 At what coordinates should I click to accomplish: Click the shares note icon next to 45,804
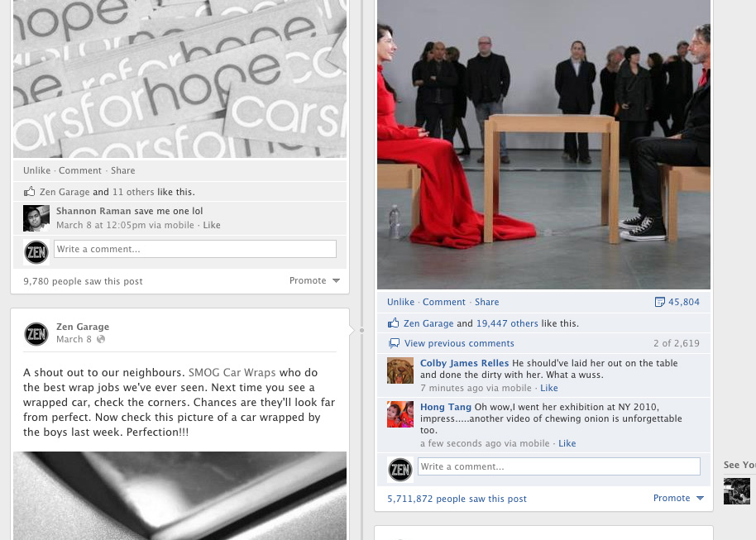pyautogui.click(x=659, y=303)
